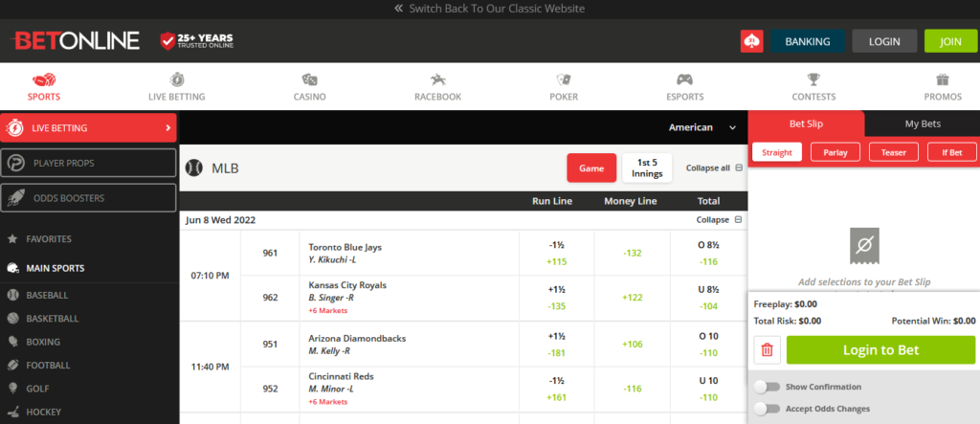Click Toronto Blue Jays team name
The height and width of the screenshot is (424, 980).
[x=345, y=247]
